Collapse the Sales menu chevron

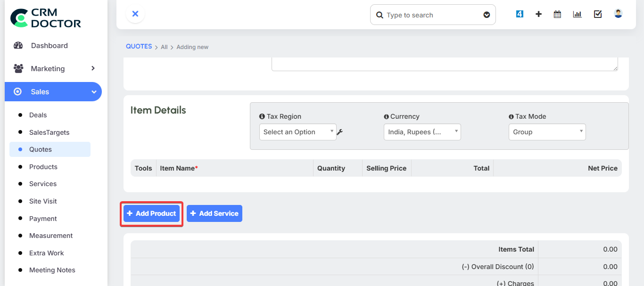[x=92, y=91]
